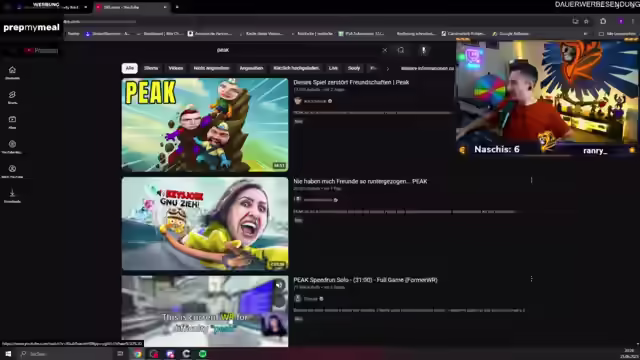
Task: Open the first video's channel avatar
Action: pos(298,101)
